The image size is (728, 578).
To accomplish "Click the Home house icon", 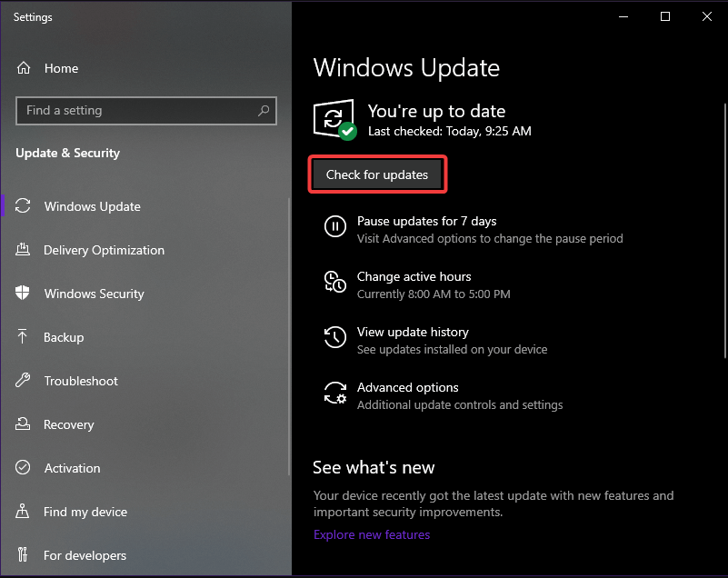I will (x=24, y=68).
